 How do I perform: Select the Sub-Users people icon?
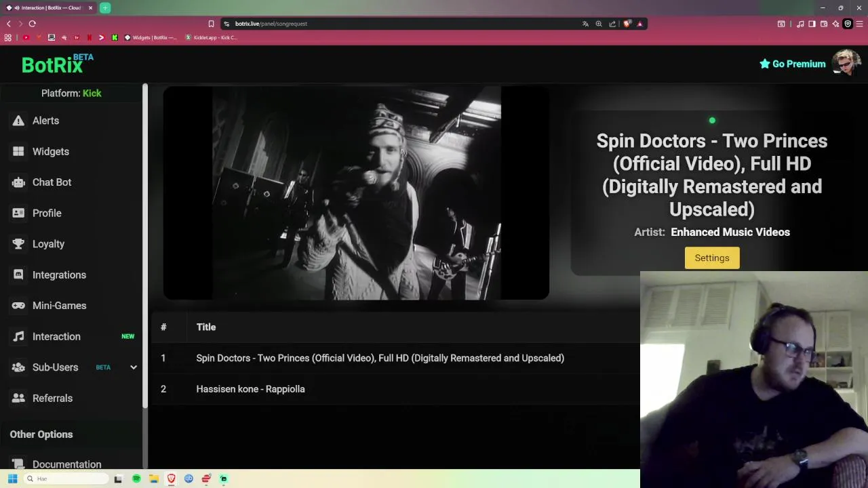tap(18, 367)
